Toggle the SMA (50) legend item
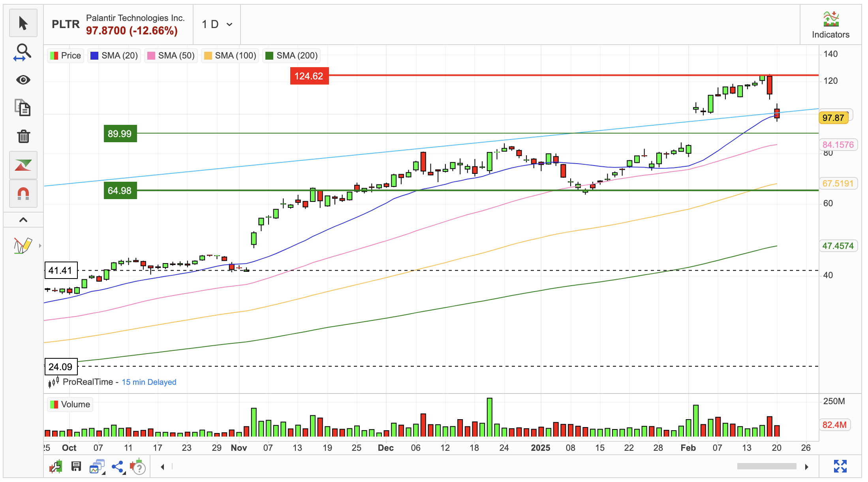The height and width of the screenshot is (482, 868). click(x=171, y=56)
